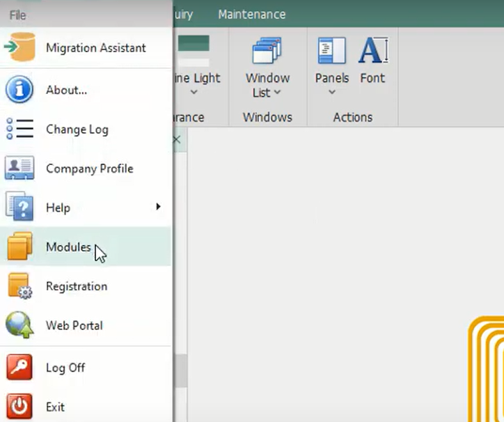
Task: Open the Migration Assistant database icon
Action: [x=20, y=47]
